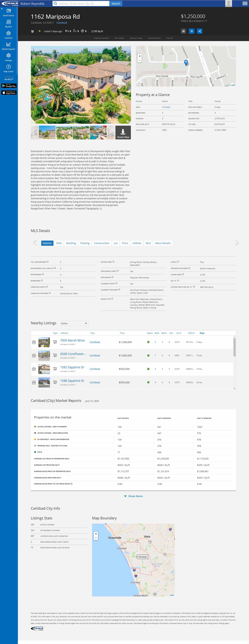Viewport: 249px width, 644px height.
Task: Add 1162 Mariposa Rd to favorites icon
Action: click(183, 31)
